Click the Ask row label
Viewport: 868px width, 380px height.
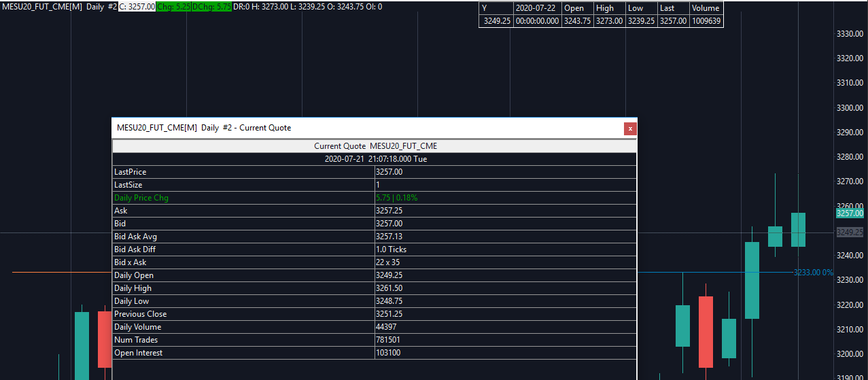point(243,211)
